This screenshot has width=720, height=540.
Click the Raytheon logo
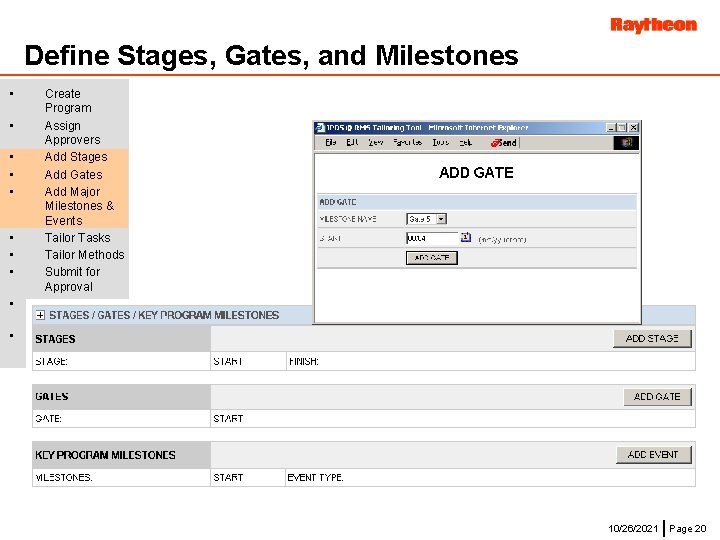coord(653,25)
